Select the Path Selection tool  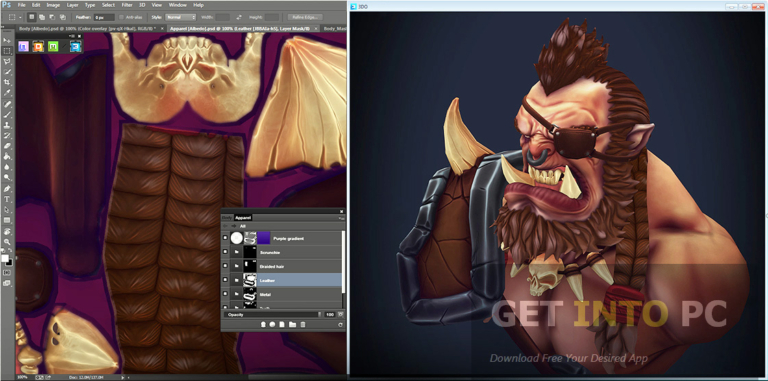(x=7, y=210)
